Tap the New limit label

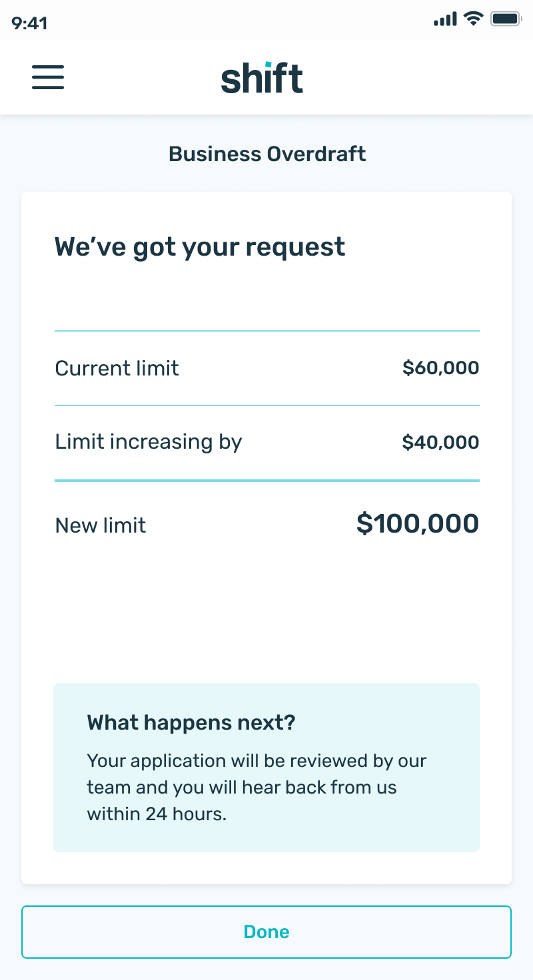(x=101, y=525)
